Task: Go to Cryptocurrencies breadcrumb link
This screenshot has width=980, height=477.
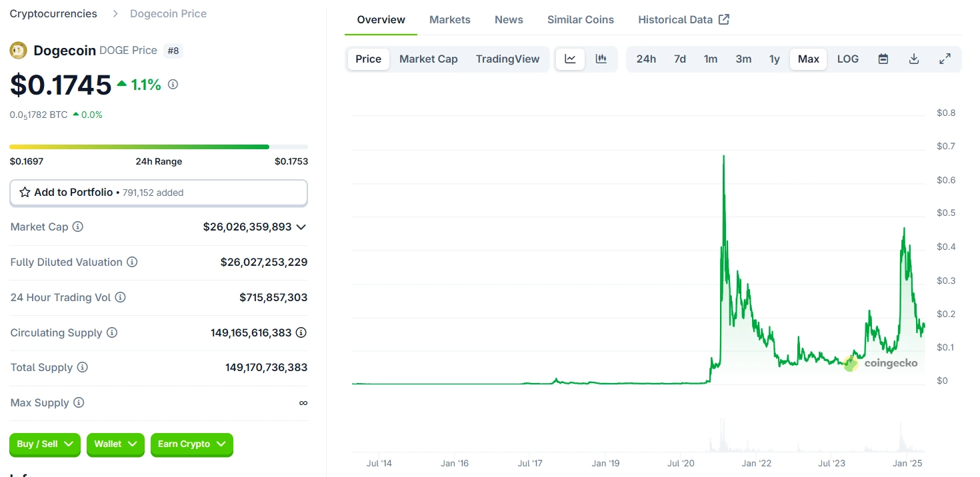Action: click(53, 13)
